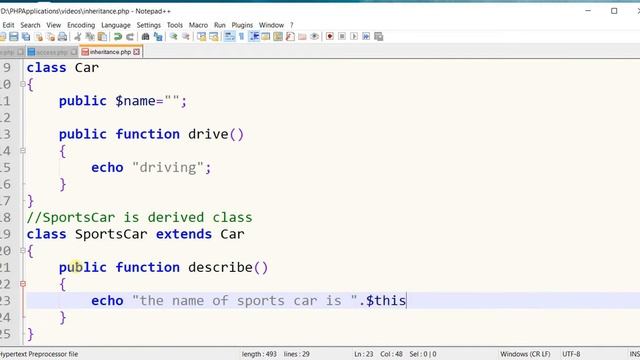Collapse drive() function fold marker

[x=23, y=151]
